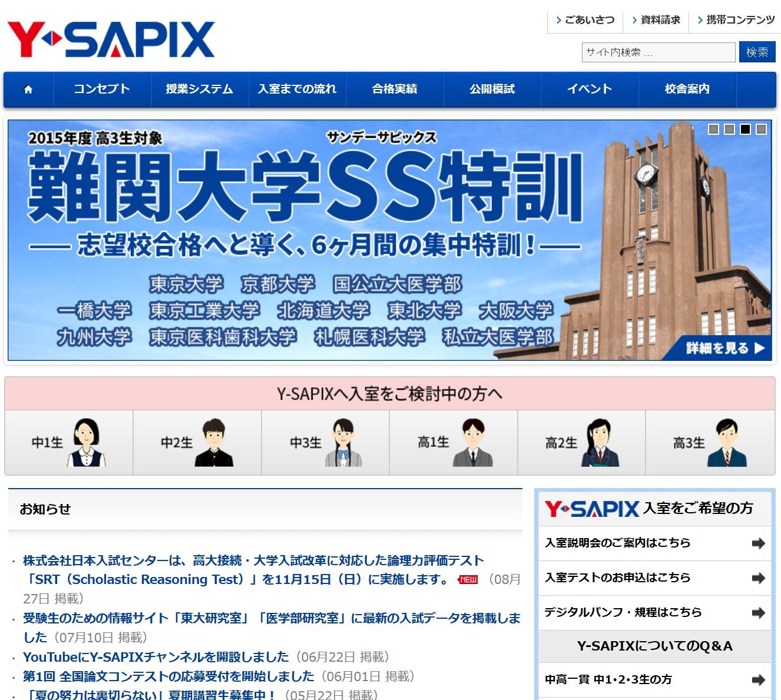Select the first slide indicator square
Image resolution: width=781 pixels, height=700 pixels.
[713, 129]
